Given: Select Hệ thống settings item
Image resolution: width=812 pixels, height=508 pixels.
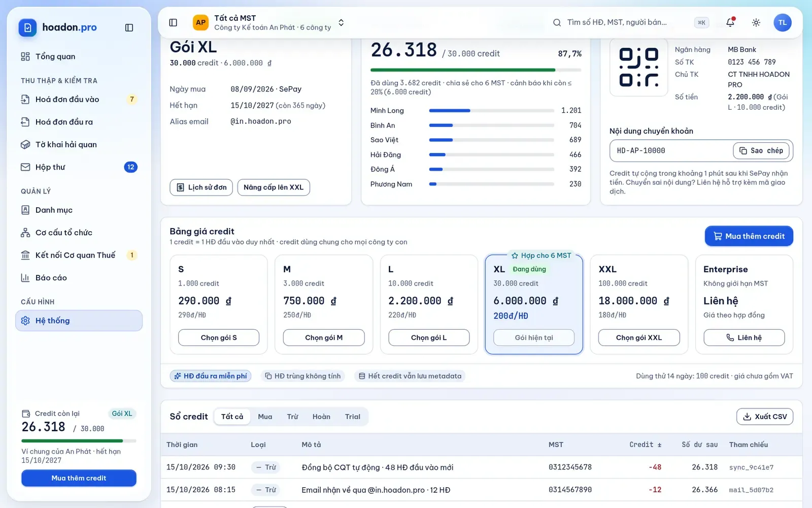Looking at the screenshot, I should (x=79, y=321).
